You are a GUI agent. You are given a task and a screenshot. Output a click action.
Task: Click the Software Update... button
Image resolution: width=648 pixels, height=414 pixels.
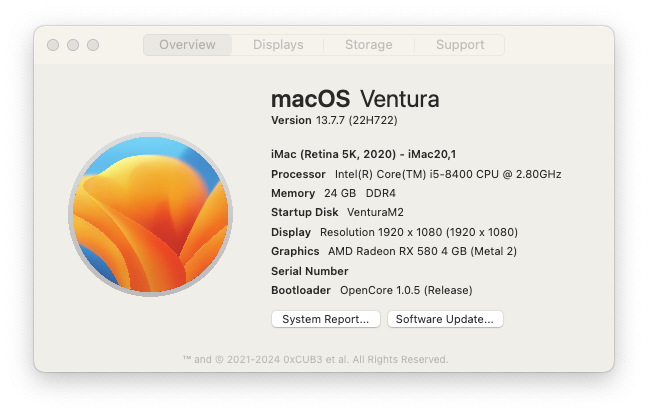click(445, 319)
